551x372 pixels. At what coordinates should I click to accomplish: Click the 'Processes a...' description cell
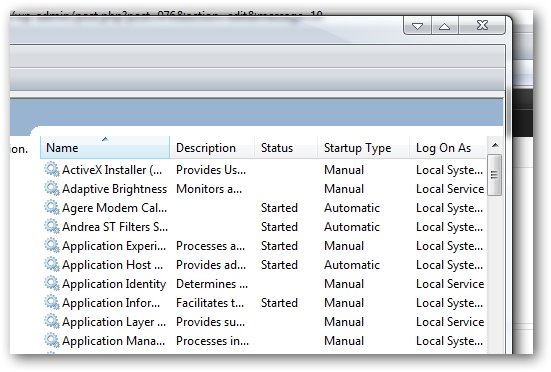(x=210, y=246)
